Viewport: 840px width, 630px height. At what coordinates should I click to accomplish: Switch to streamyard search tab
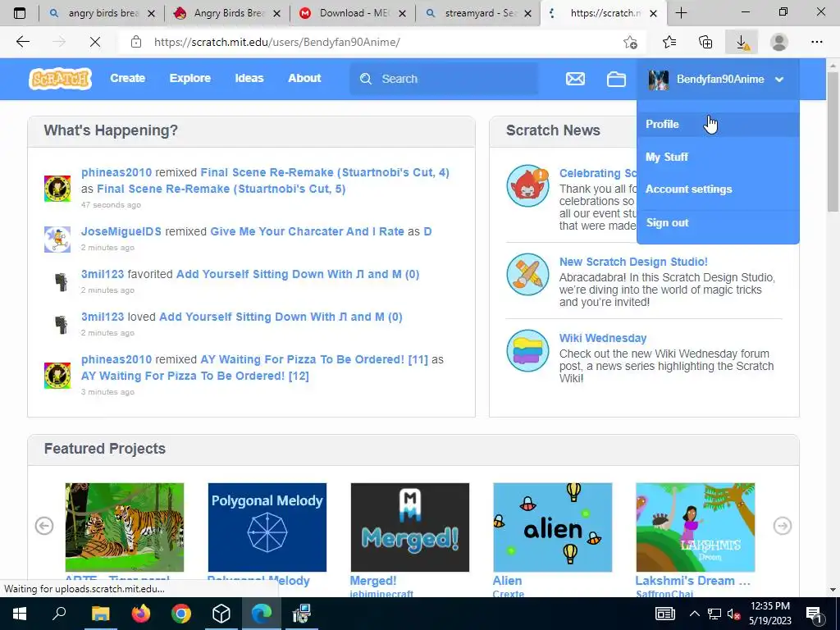[478, 13]
